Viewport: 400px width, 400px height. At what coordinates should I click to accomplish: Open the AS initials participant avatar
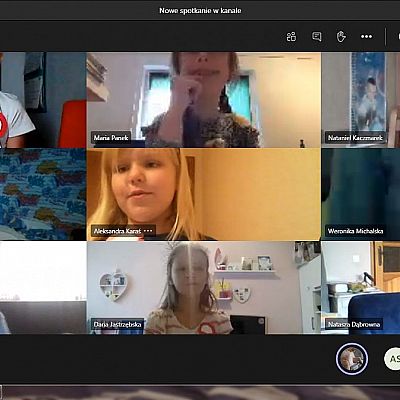pos(393,359)
